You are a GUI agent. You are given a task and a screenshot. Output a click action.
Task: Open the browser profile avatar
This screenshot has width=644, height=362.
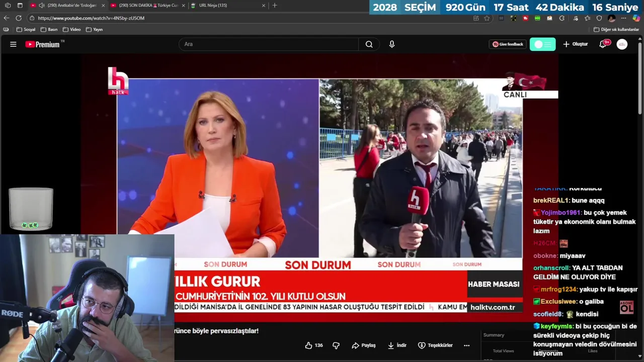[x=611, y=18]
